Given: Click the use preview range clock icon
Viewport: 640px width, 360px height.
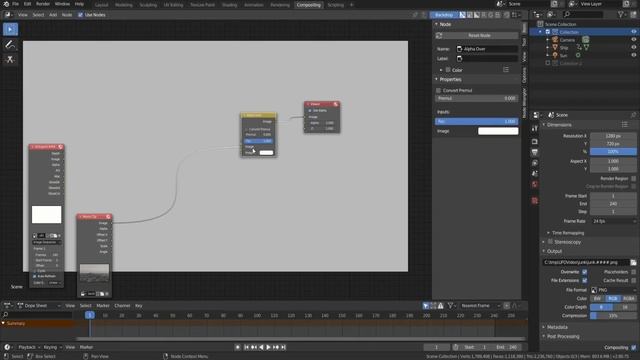Looking at the screenshot, I should click(x=456, y=347).
